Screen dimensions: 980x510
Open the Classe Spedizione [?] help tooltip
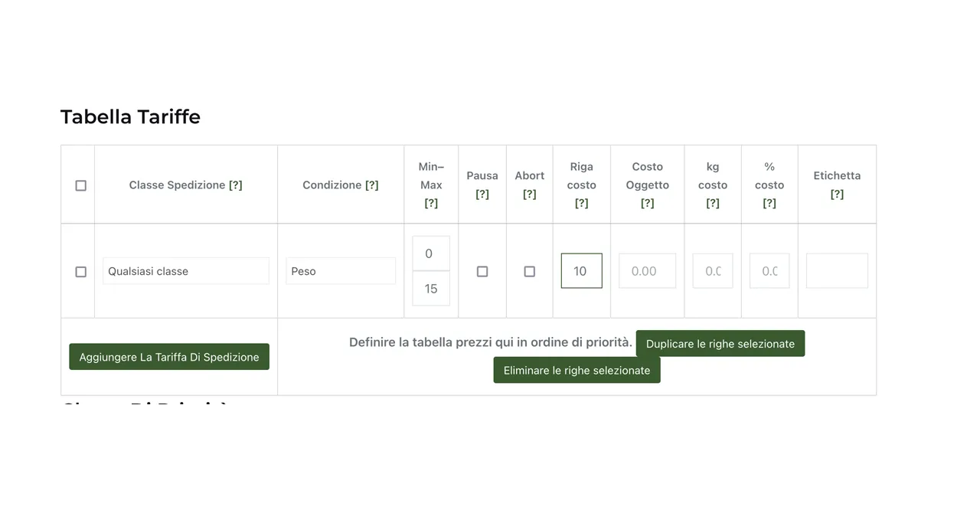point(236,185)
